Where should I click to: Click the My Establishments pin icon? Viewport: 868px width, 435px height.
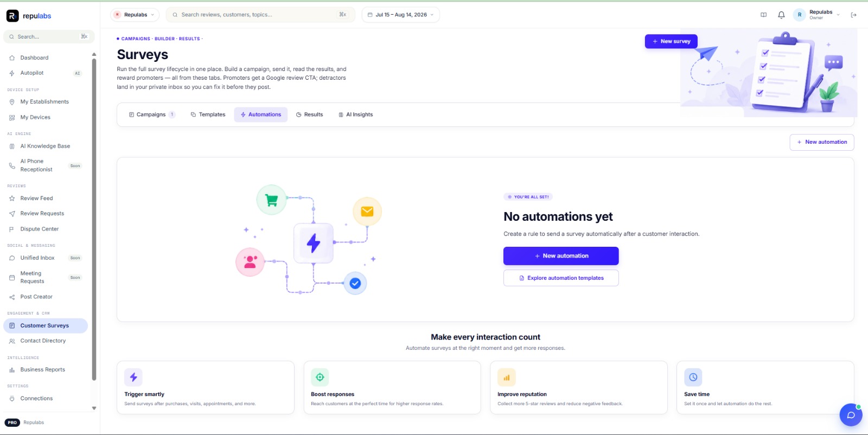(12, 101)
